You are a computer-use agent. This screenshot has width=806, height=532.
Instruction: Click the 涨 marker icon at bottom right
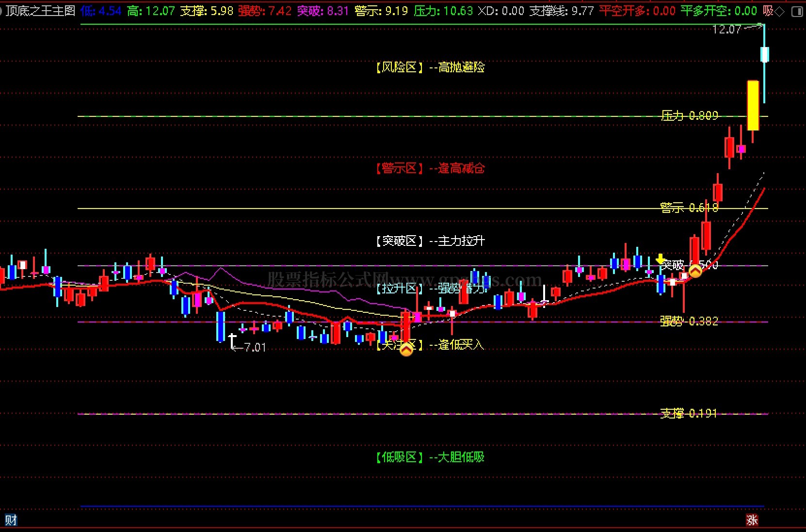(752, 520)
